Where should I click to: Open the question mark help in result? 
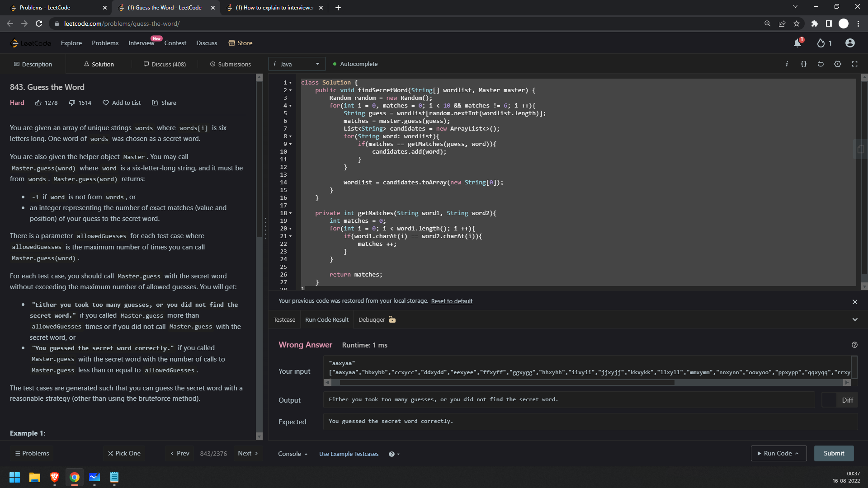pyautogui.click(x=854, y=345)
